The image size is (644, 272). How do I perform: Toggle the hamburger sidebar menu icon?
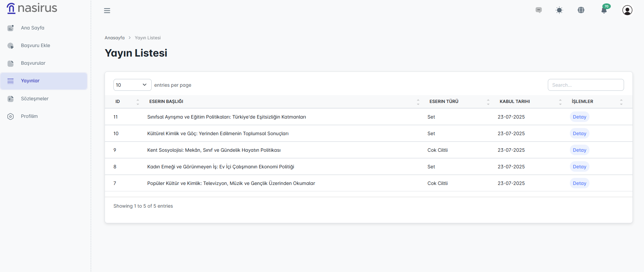pos(107,11)
